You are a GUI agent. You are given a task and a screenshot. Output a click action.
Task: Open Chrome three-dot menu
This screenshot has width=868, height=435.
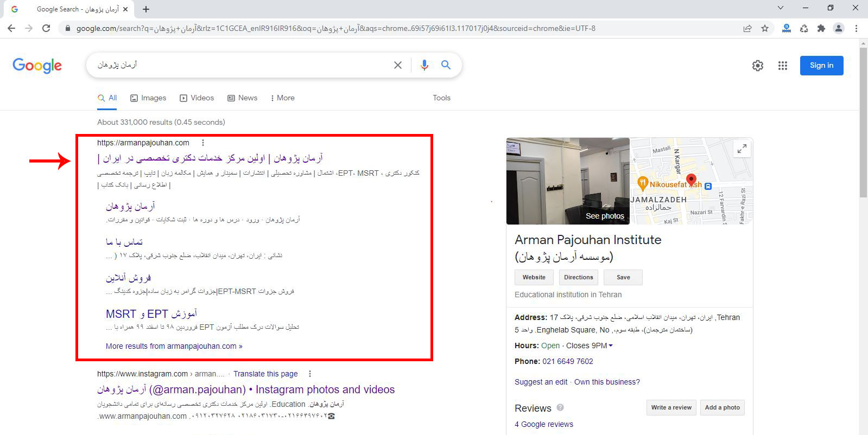tap(856, 28)
